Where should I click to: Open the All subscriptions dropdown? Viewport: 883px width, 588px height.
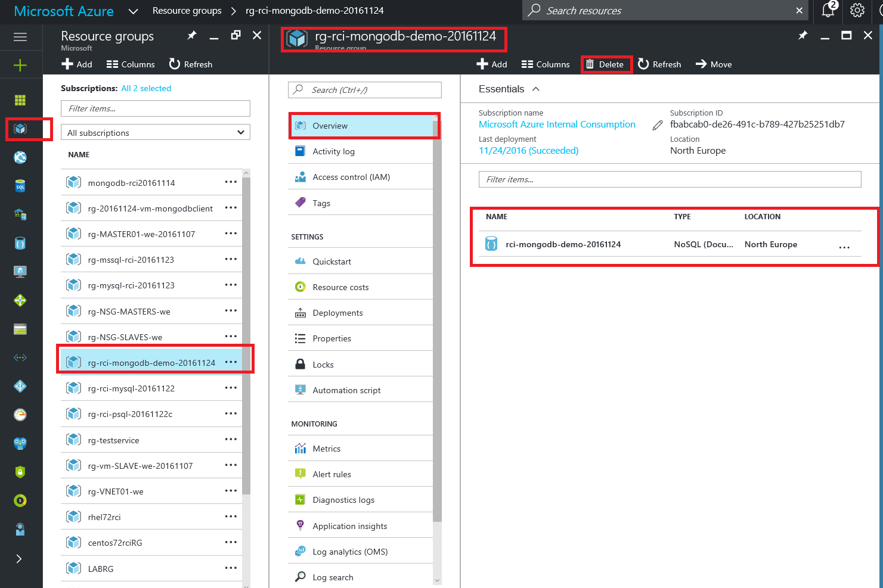point(156,132)
